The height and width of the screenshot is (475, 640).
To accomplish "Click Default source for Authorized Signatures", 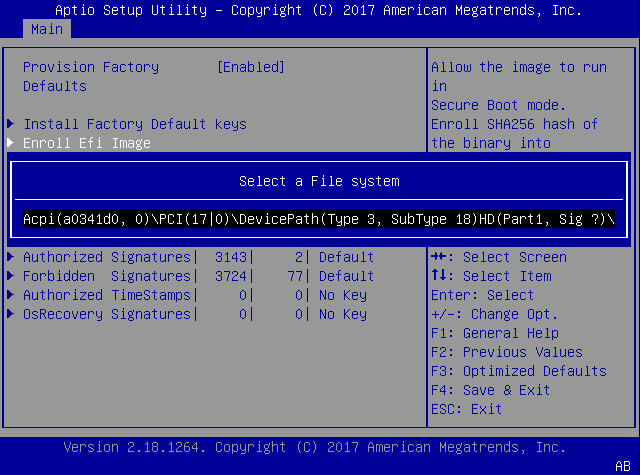I will tap(347, 257).
